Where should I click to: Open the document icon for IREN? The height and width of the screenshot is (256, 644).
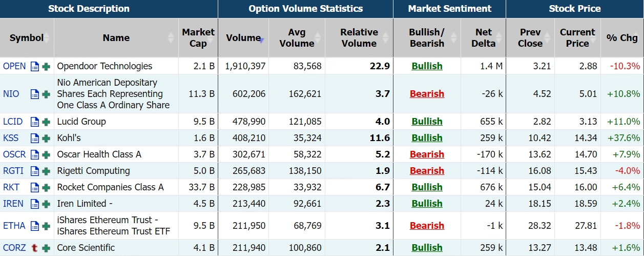coord(35,204)
